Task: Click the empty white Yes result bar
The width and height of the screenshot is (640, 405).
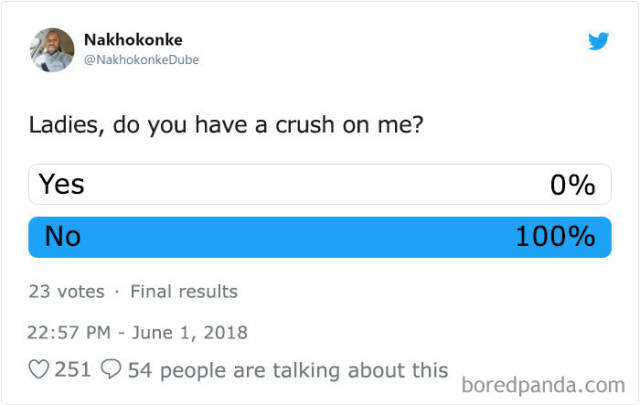Action: 300,185
